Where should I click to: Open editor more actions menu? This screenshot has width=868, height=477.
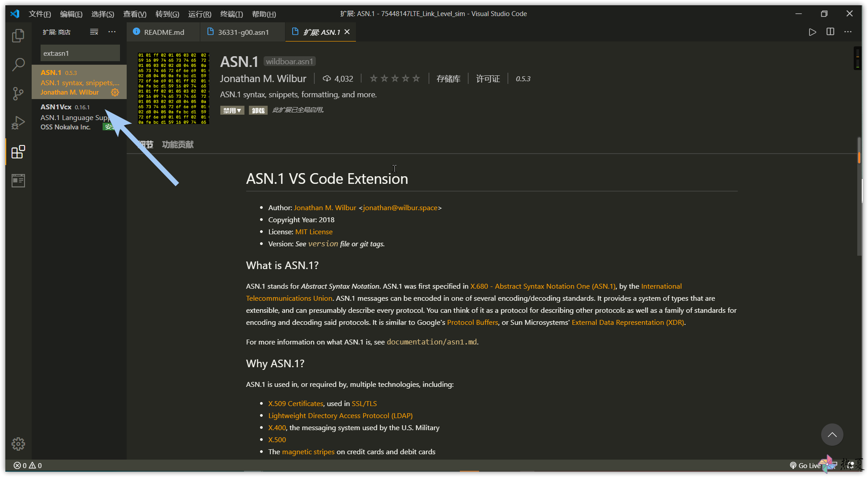coord(848,32)
